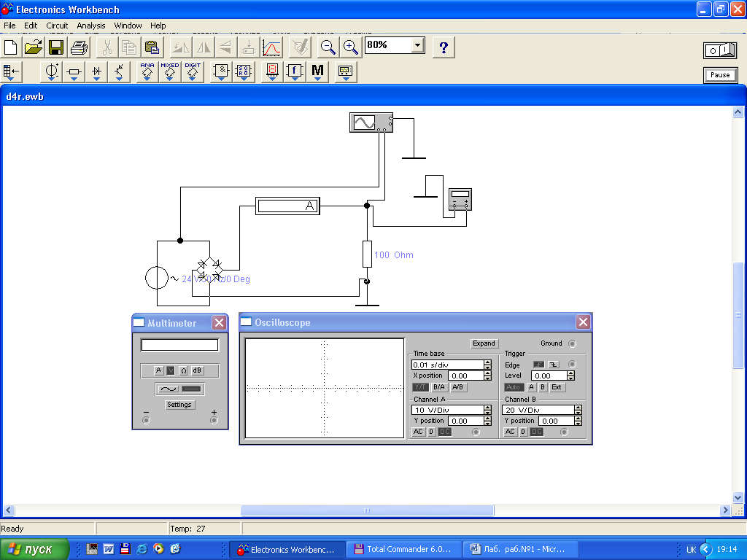Open multimeter Settings

click(179, 405)
